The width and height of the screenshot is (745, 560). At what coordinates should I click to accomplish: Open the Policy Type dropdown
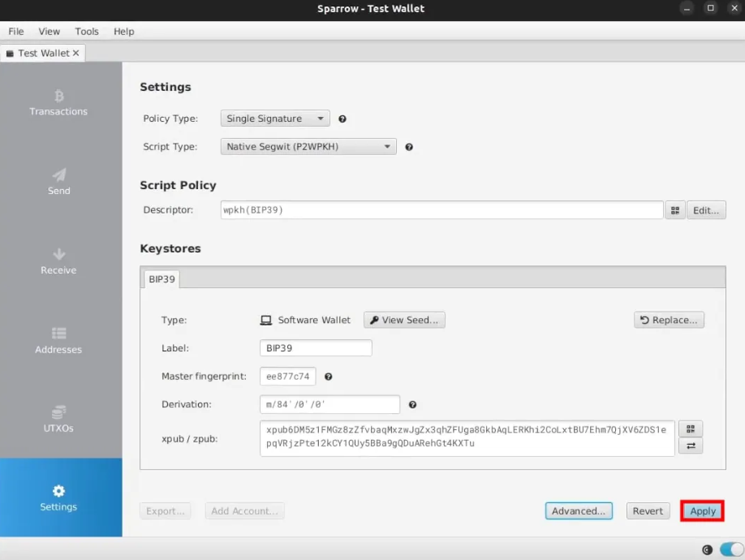(x=275, y=118)
